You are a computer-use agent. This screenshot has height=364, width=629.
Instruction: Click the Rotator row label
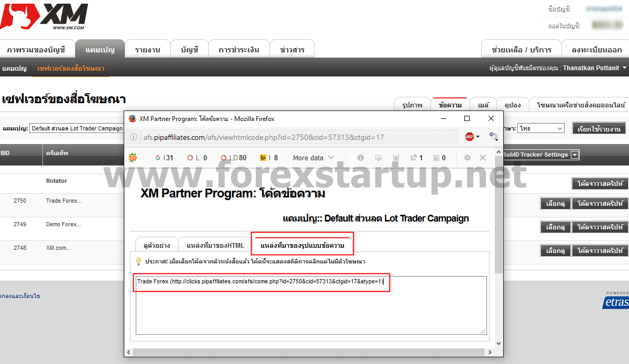(x=57, y=181)
